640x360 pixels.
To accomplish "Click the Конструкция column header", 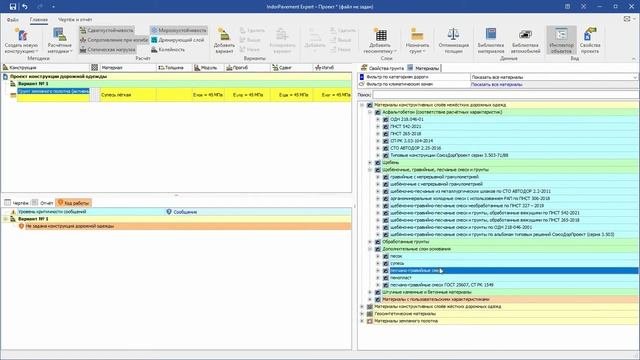I will pos(45,67).
